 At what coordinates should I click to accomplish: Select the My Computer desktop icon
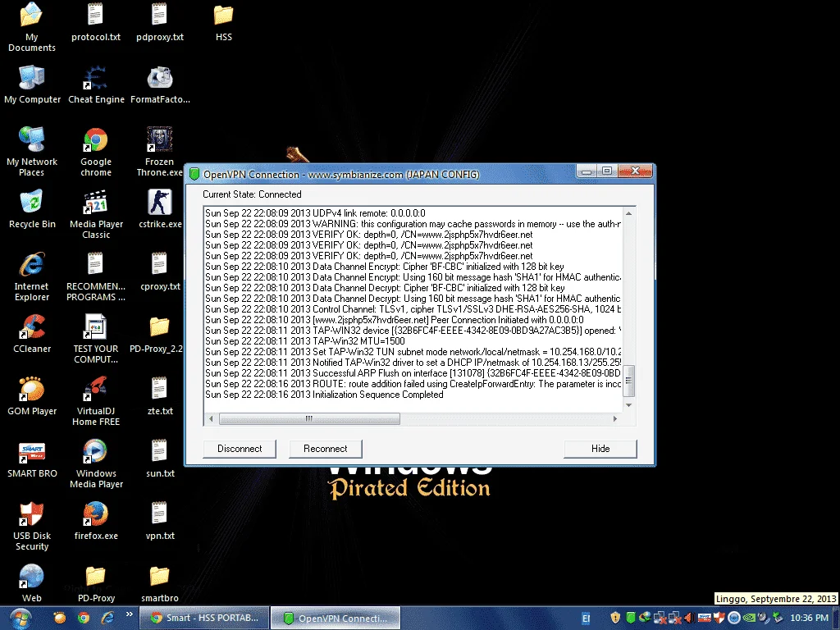click(32, 84)
